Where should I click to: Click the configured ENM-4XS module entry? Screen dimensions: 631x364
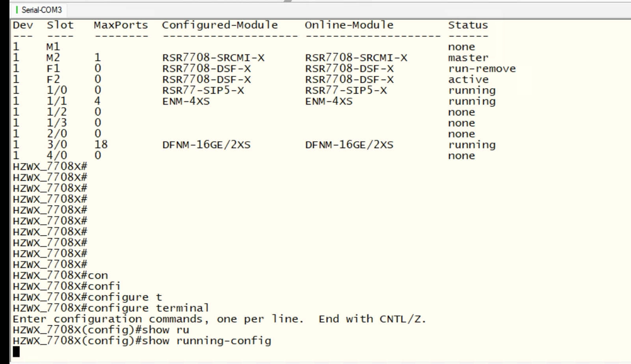point(186,101)
